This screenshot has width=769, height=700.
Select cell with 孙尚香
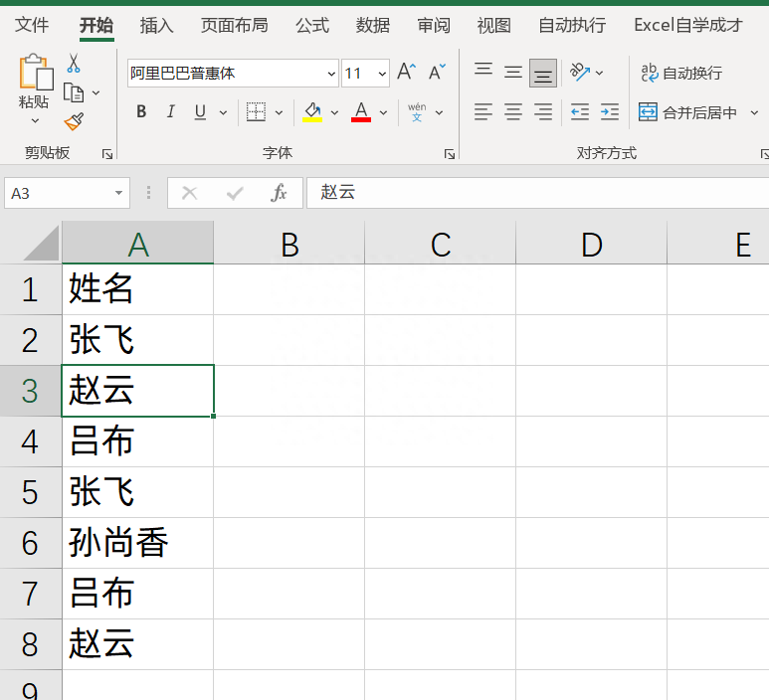(x=138, y=543)
